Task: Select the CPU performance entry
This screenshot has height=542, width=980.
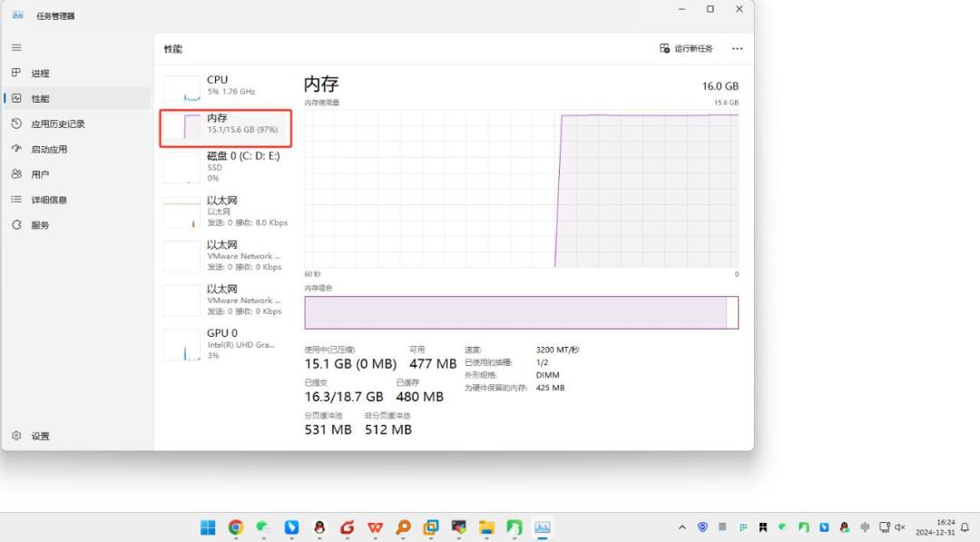Action: click(x=226, y=88)
